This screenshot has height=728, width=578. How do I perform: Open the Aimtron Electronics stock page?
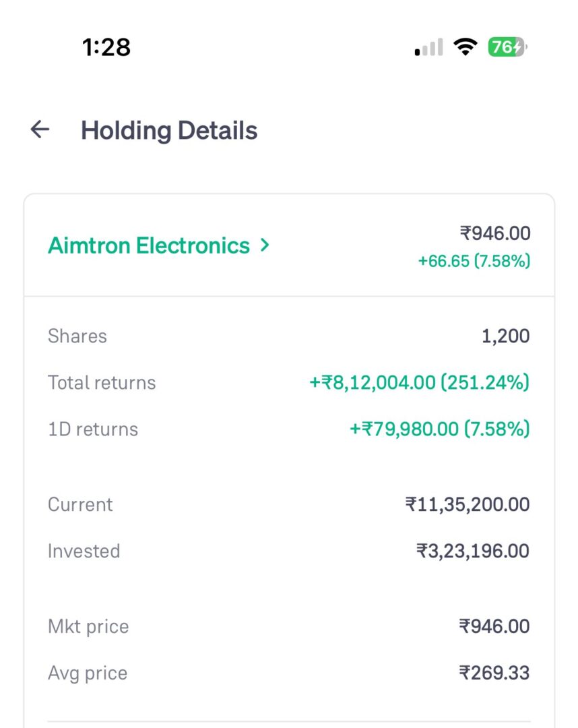(x=149, y=246)
